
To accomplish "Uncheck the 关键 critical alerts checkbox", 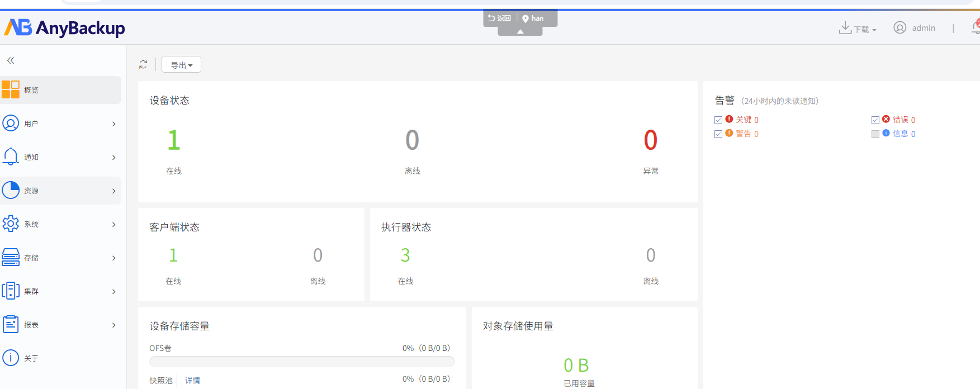I will tap(718, 120).
